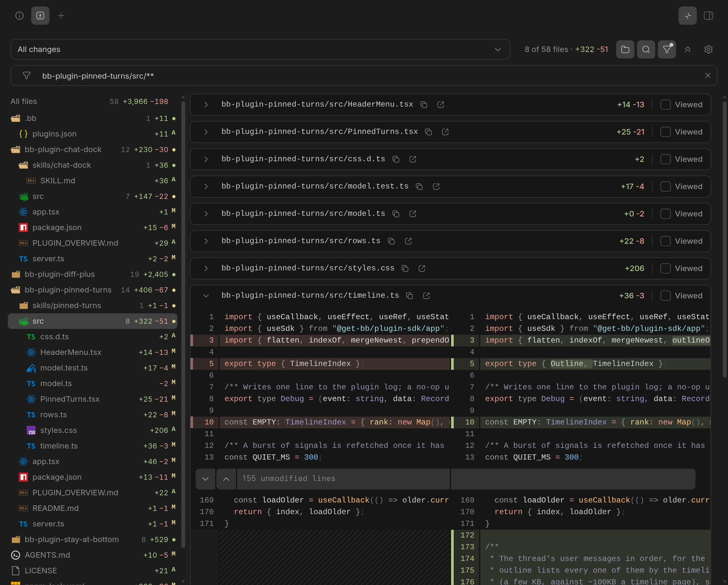The width and height of the screenshot is (728, 585).
Task: Copy the PinnedTurns.tsx file path
Action: tap(428, 132)
